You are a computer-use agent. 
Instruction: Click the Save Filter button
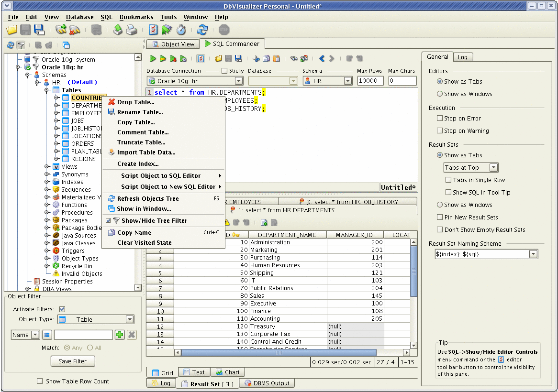pyautogui.click(x=73, y=361)
